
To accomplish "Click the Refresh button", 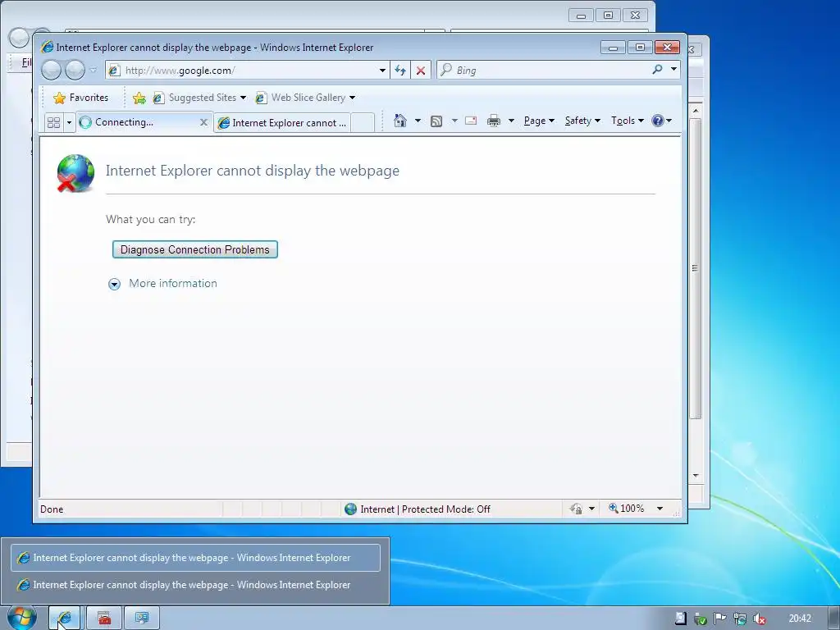I will pyautogui.click(x=400, y=71).
